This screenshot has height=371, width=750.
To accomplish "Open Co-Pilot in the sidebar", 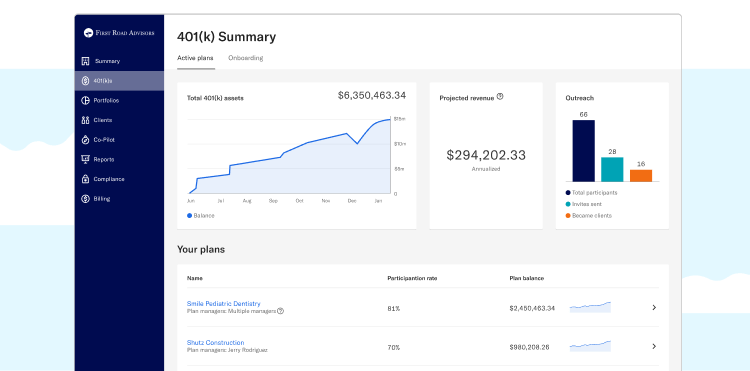I will point(119,140).
